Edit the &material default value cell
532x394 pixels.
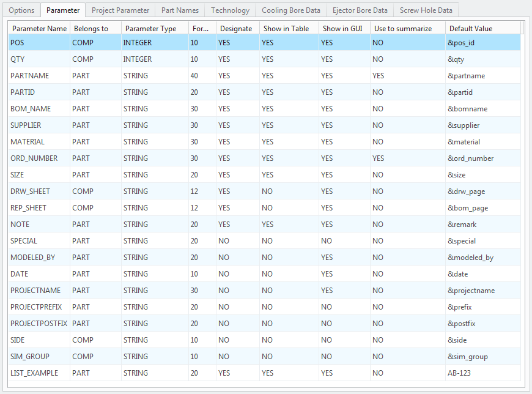[464, 142]
